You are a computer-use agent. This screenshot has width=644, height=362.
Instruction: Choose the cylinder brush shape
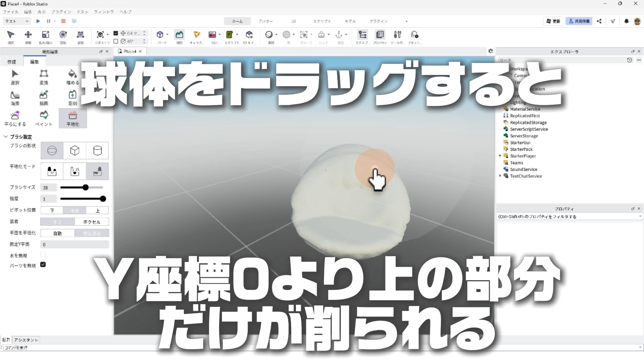pyautogui.click(x=97, y=150)
